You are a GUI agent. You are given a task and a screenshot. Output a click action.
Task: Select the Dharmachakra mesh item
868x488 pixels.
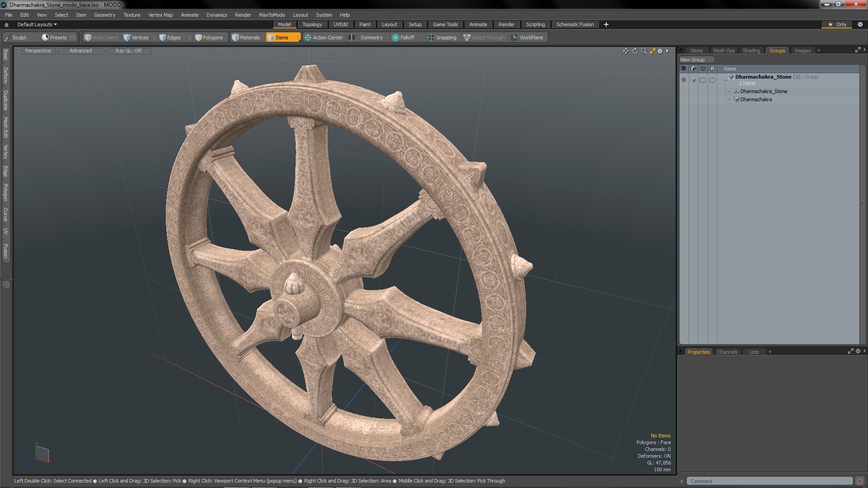(756, 99)
